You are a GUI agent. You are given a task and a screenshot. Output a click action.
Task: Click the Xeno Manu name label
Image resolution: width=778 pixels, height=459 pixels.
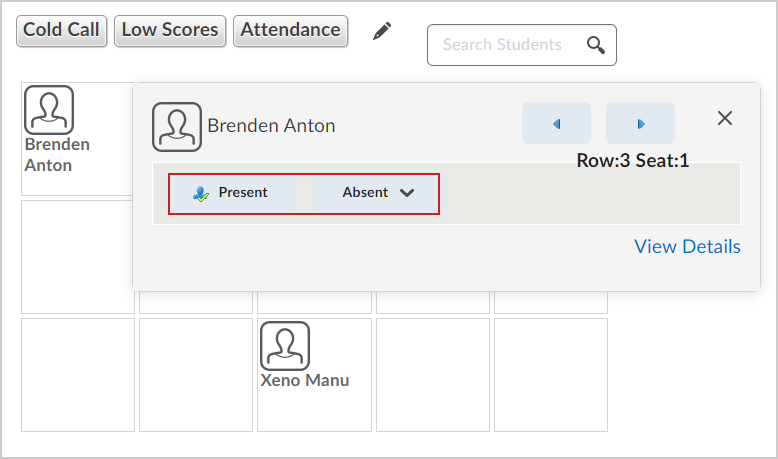click(305, 381)
